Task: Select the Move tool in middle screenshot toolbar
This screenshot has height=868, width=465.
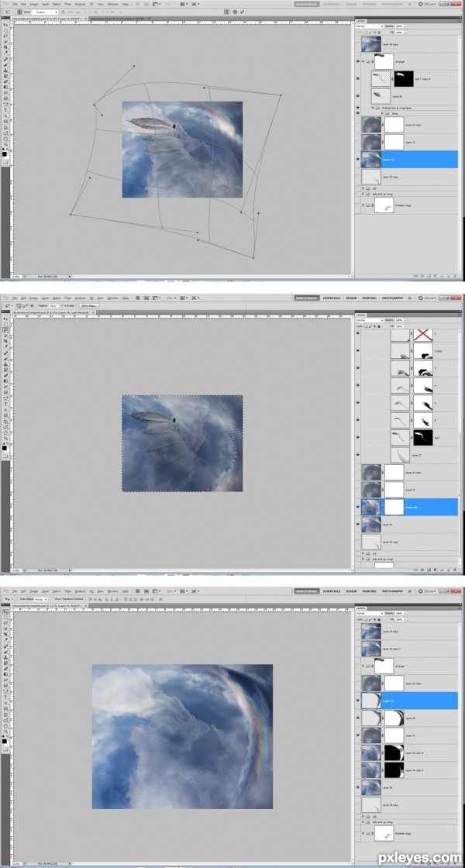Action: (5, 319)
